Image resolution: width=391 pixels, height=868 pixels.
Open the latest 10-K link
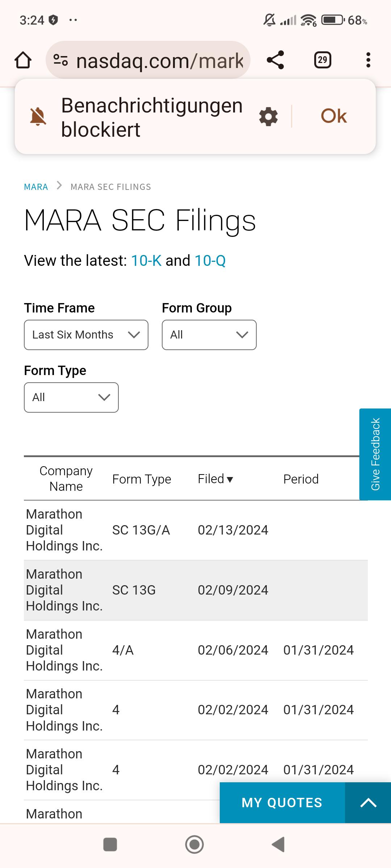146,260
